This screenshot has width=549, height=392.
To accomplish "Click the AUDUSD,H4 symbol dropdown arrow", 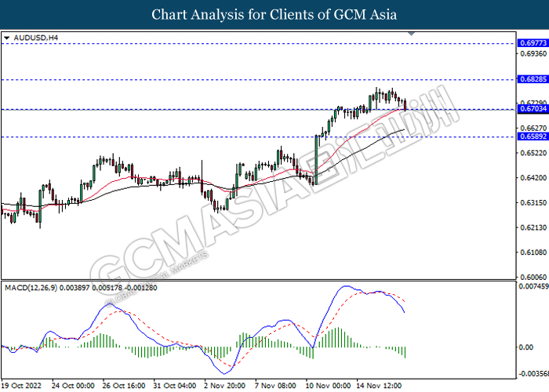I will 6,38.
